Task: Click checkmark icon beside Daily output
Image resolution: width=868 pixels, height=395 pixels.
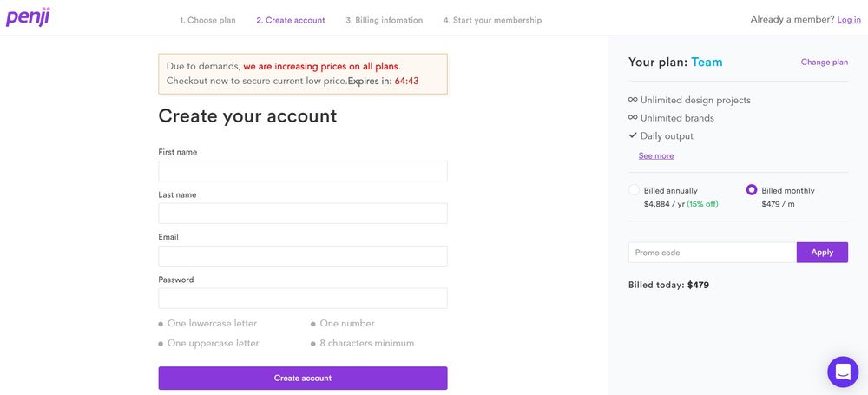Action: click(633, 135)
